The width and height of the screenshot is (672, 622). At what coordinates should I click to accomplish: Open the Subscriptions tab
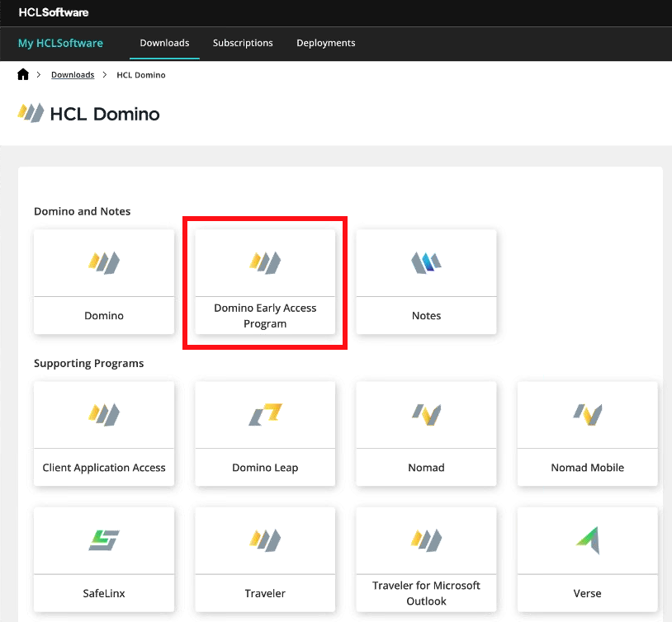pos(243,43)
